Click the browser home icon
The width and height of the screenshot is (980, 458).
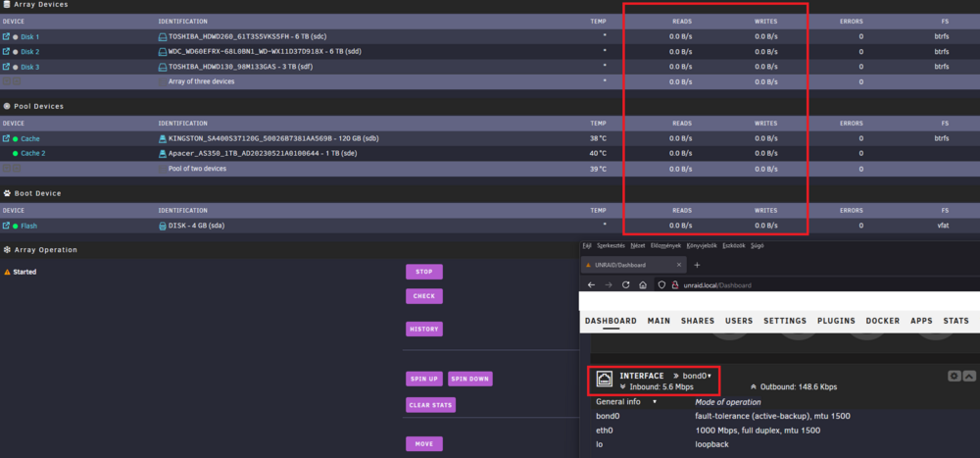pos(643,284)
